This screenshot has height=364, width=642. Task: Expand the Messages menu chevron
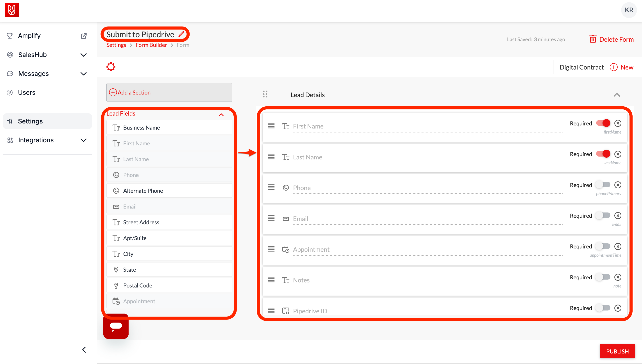click(84, 74)
